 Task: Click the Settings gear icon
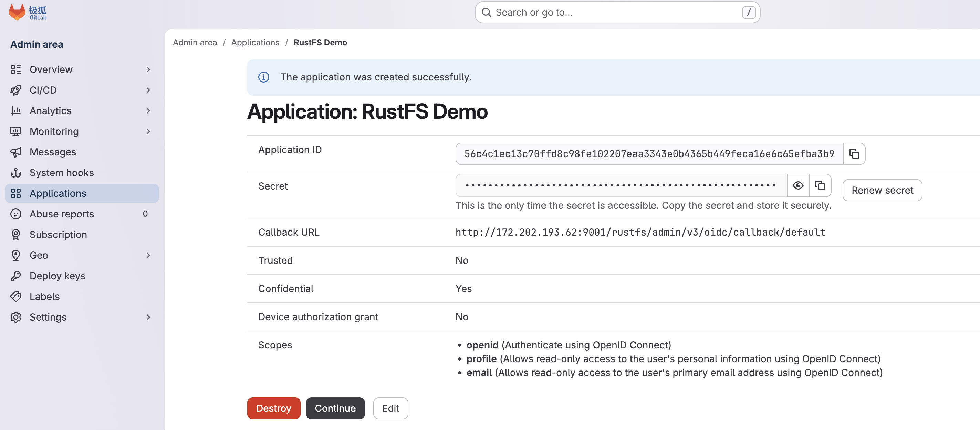click(x=15, y=317)
